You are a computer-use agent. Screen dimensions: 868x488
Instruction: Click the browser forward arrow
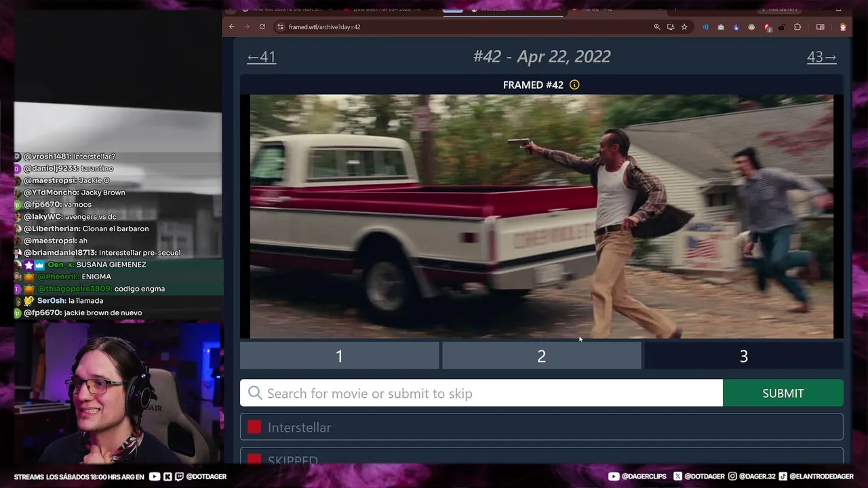tap(247, 27)
